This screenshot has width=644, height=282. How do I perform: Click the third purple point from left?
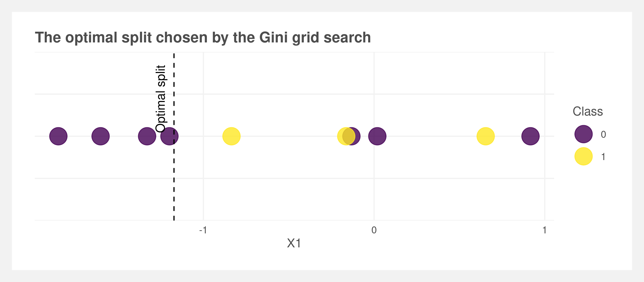pyautogui.click(x=147, y=136)
